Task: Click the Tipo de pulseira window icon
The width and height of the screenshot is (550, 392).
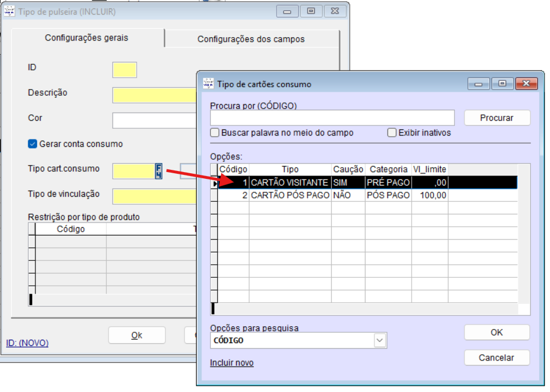Action: click(10, 11)
